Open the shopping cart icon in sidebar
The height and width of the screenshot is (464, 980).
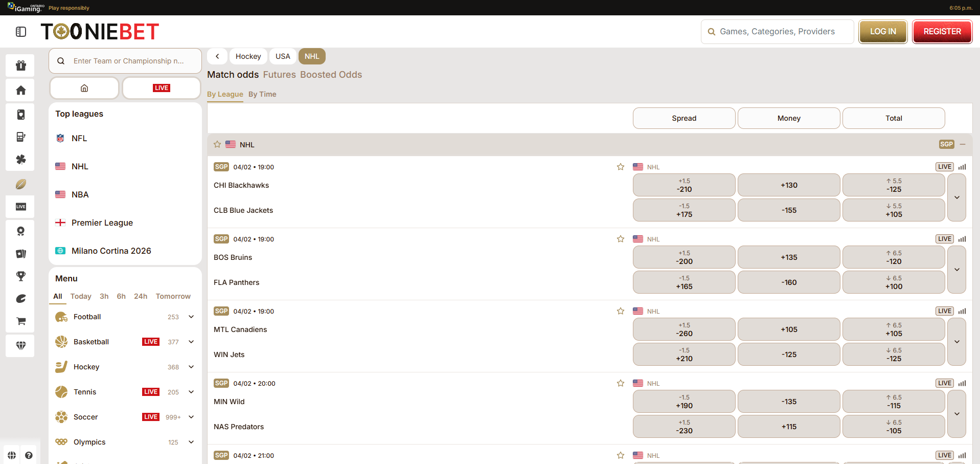tap(20, 321)
